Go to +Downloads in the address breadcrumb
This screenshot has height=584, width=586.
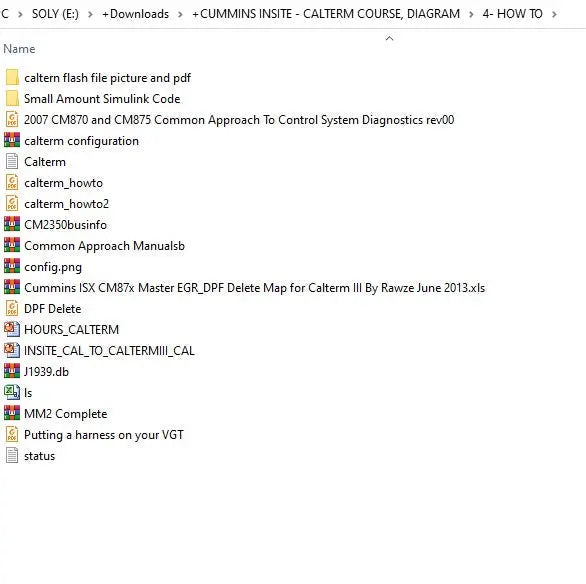tap(135, 14)
